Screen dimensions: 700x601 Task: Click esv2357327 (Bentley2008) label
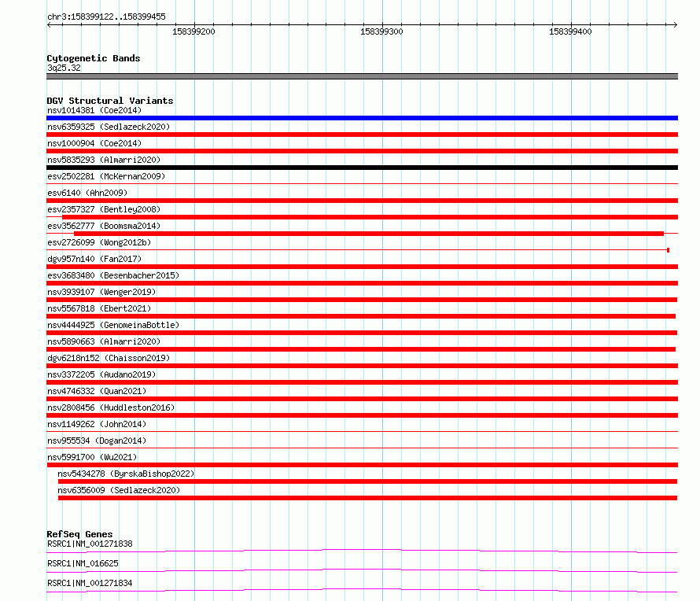pos(104,209)
